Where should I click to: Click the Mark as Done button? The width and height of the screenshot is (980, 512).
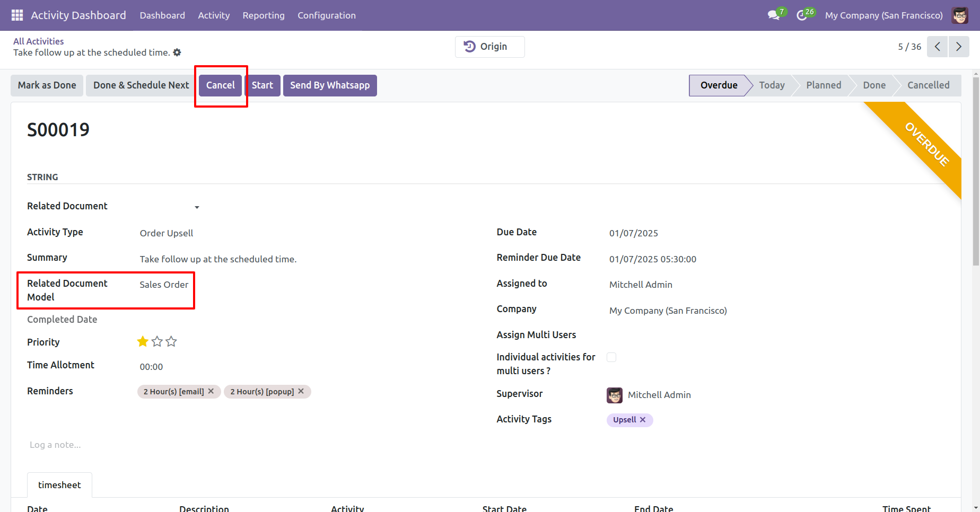[47, 85]
